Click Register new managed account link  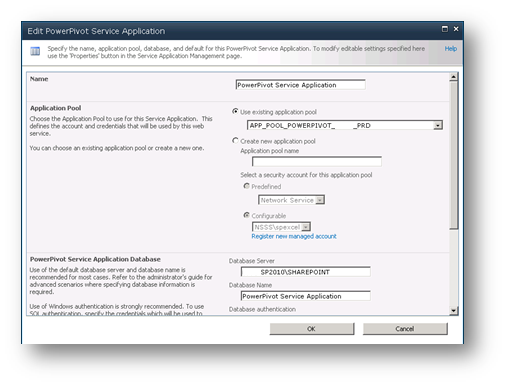click(x=294, y=236)
